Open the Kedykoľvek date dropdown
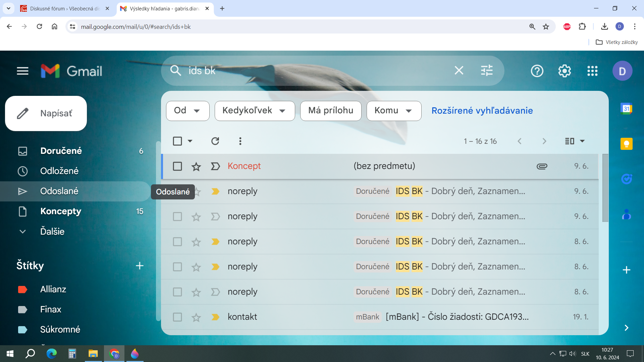 [255, 111]
